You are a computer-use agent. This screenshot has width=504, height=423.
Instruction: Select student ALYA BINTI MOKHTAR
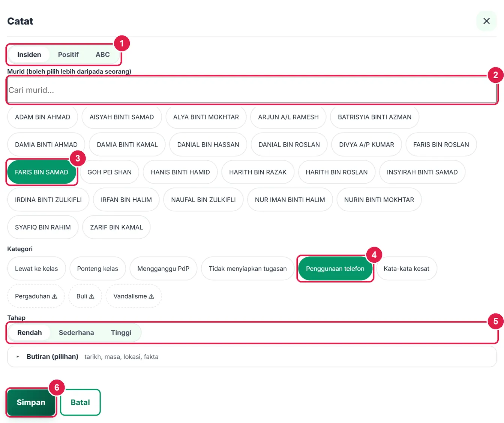[x=206, y=117]
